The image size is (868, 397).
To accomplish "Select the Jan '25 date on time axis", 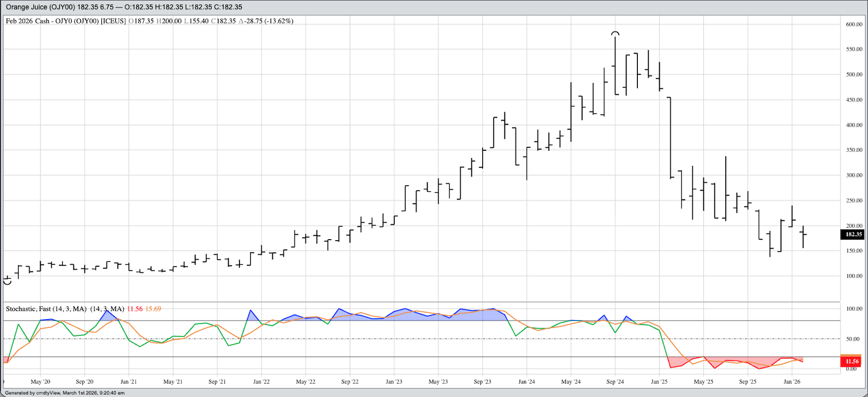I will [659, 382].
